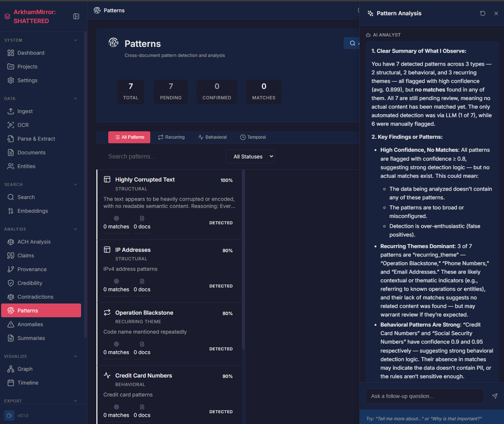Screen dimensions: 504x424
Task: Open Dashboard from the sidebar
Action: tap(41, 53)
